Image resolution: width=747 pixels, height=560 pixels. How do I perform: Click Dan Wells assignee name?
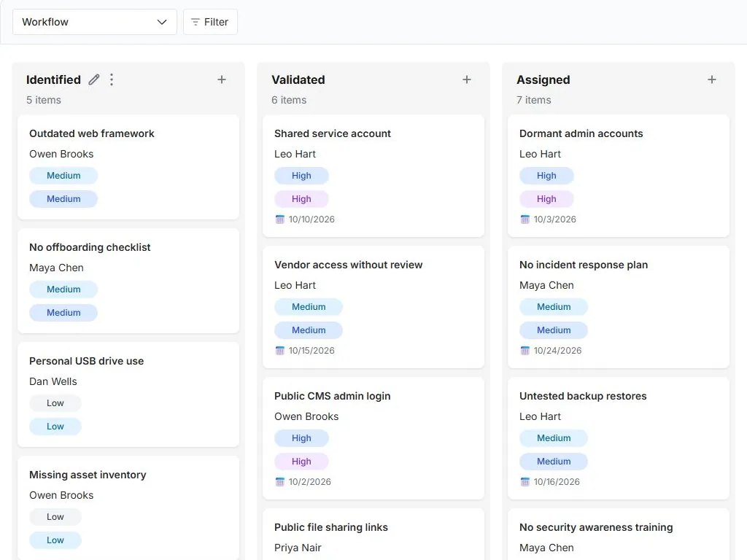(53, 382)
